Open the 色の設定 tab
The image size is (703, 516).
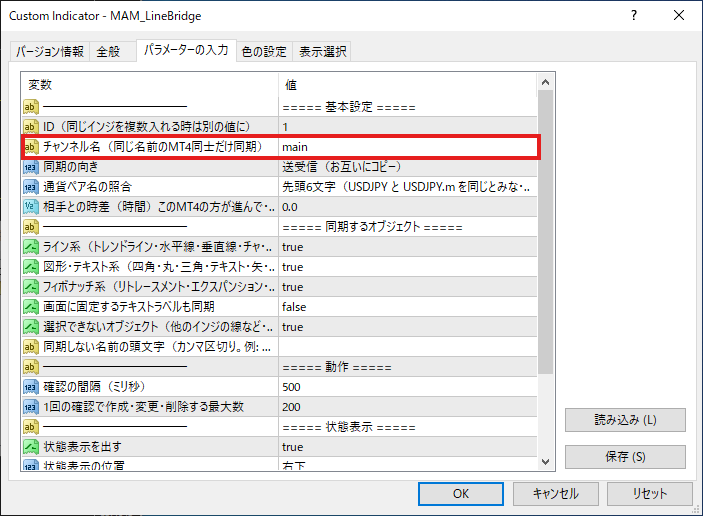[x=264, y=52]
